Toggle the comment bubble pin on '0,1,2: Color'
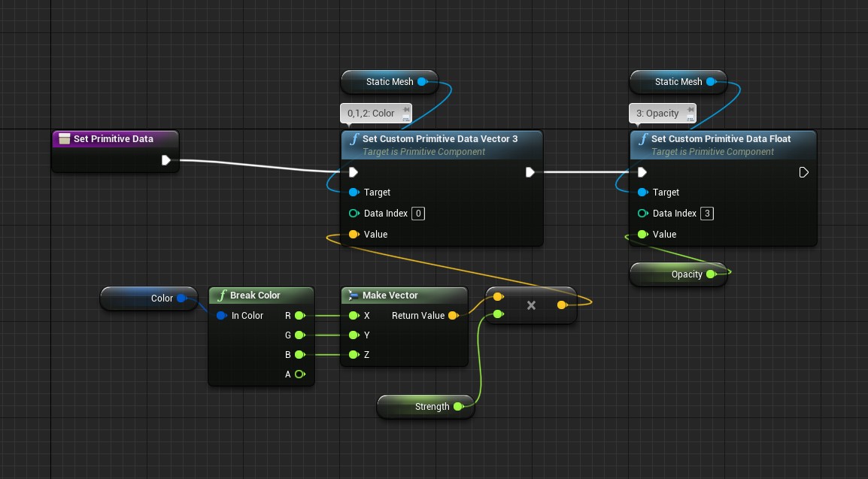868x479 pixels. [406, 110]
